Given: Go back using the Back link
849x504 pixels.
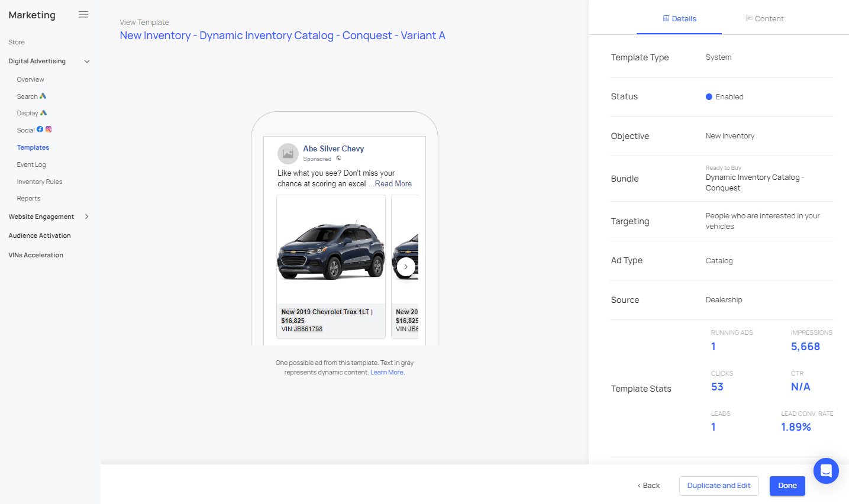Looking at the screenshot, I should coord(648,486).
